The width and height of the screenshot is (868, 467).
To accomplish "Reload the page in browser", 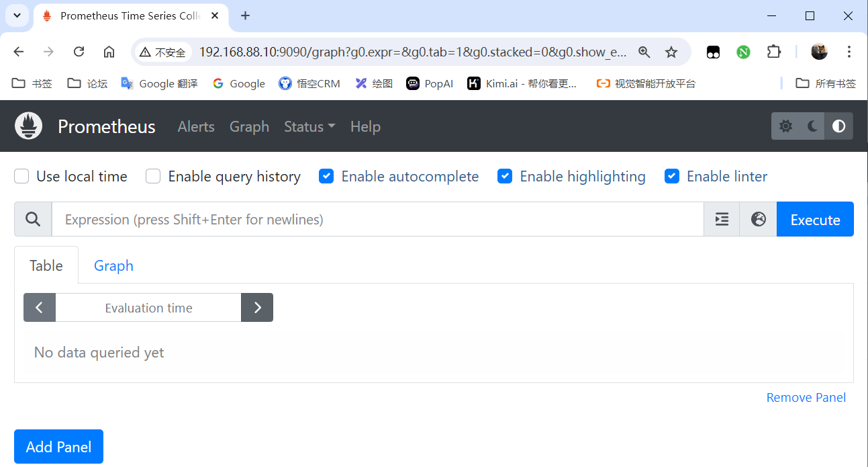I will [x=79, y=52].
